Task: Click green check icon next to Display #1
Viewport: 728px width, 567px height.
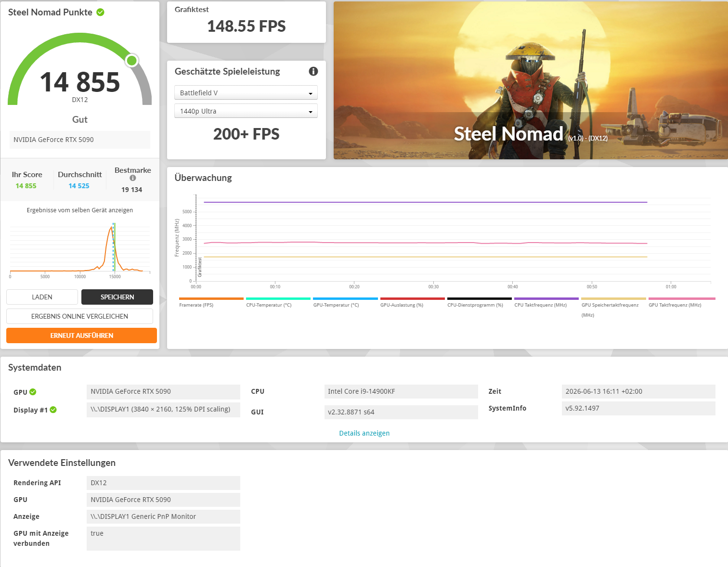Action: tap(53, 410)
